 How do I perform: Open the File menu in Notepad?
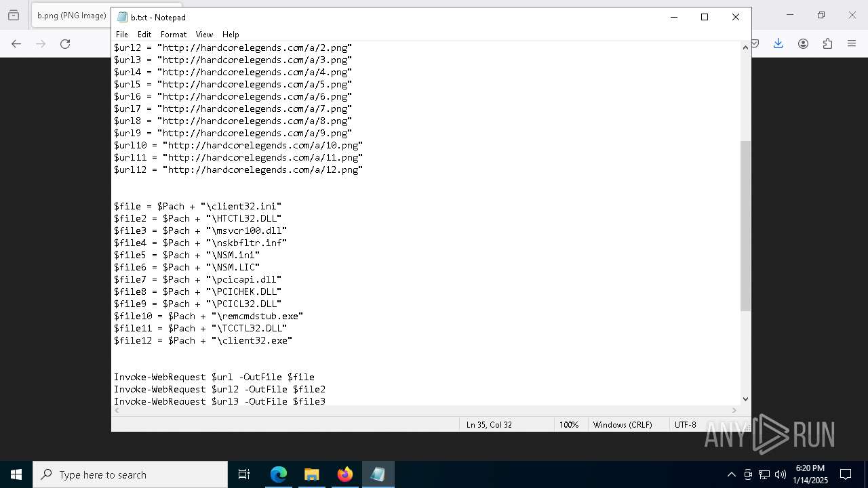pos(122,35)
